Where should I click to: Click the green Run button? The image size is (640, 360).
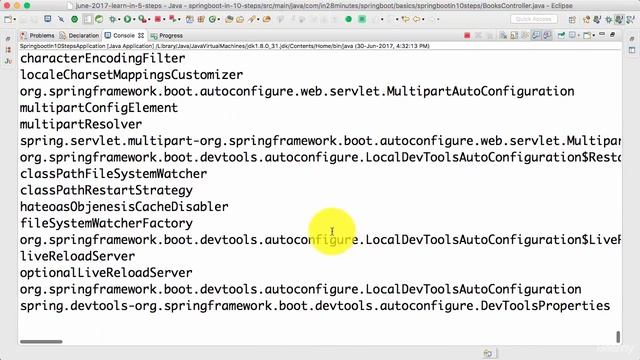coord(127,19)
